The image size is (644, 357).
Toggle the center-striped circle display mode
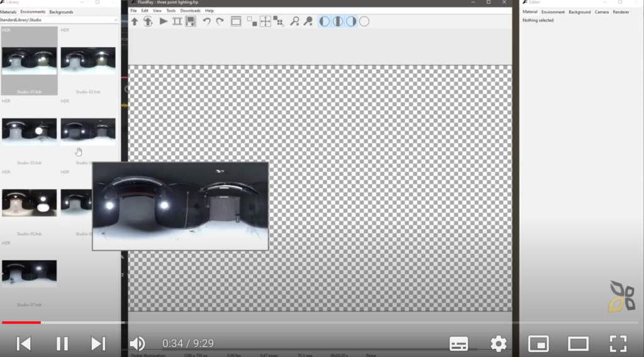click(x=338, y=21)
